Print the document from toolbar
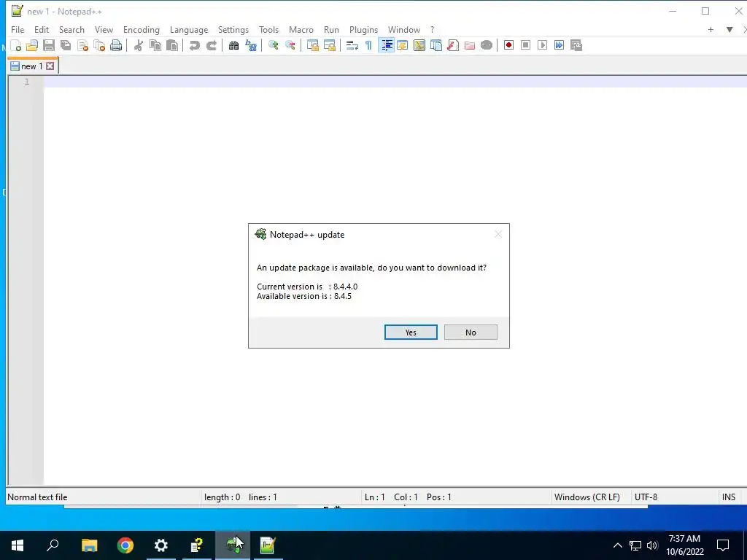The image size is (747, 560). point(116,46)
